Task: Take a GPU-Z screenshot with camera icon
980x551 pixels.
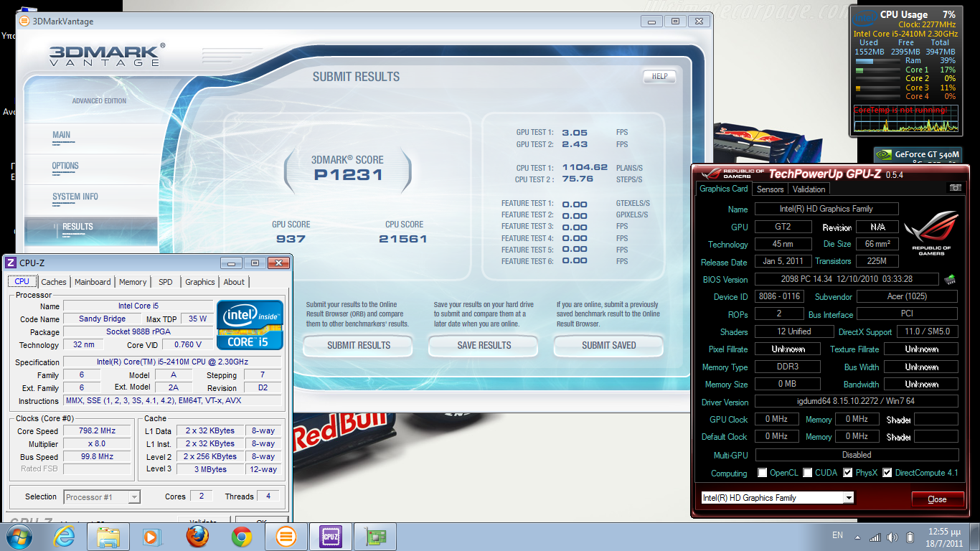Action: tap(955, 189)
